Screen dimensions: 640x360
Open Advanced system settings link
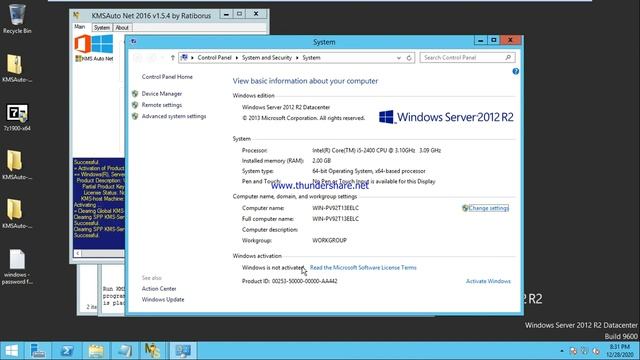[x=174, y=116]
